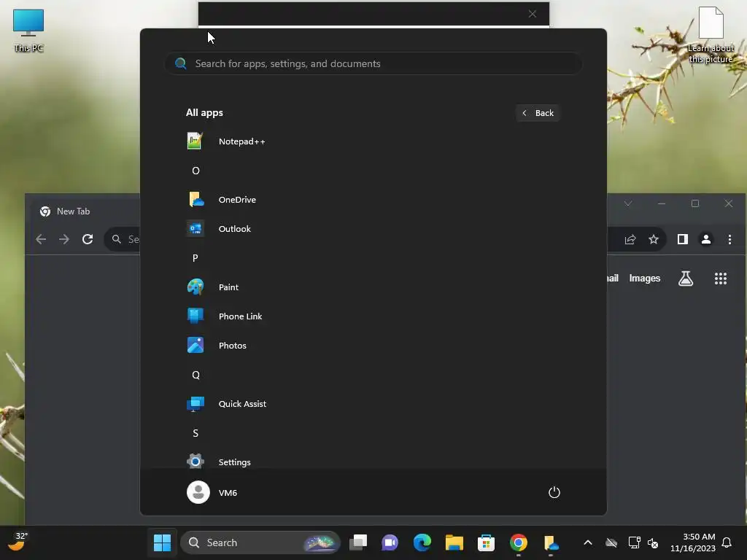The width and height of the screenshot is (747, 560).
Task: Select the Learn about this picture icon
Action: 711,35
